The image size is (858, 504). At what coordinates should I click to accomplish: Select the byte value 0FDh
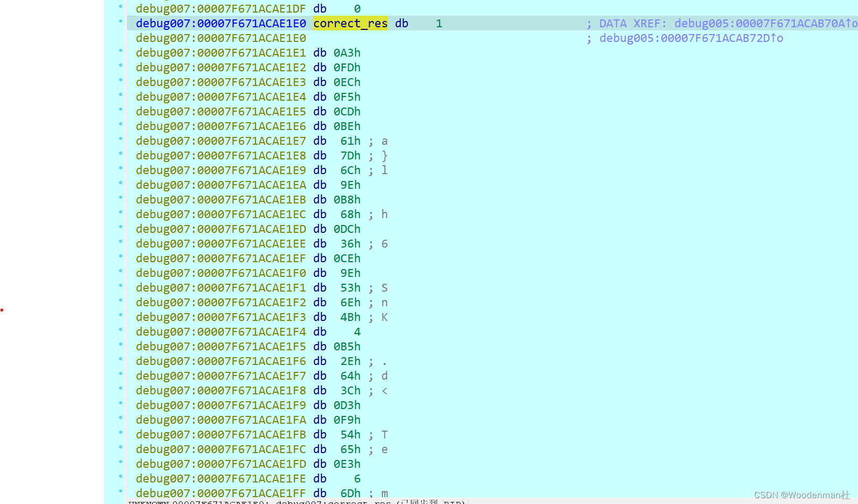point(347,68)
